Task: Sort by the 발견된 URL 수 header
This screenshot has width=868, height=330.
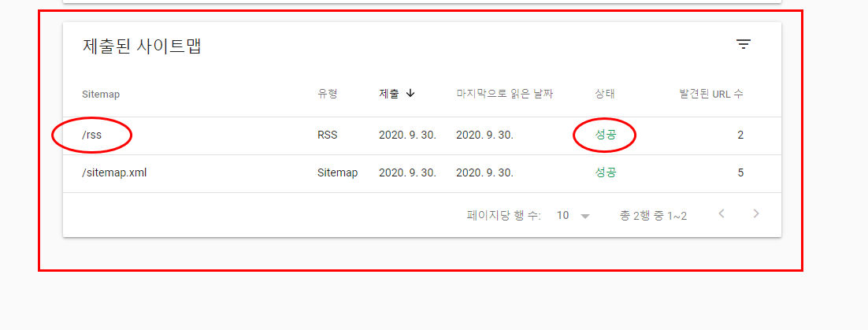Action: [x=711, y=95]
